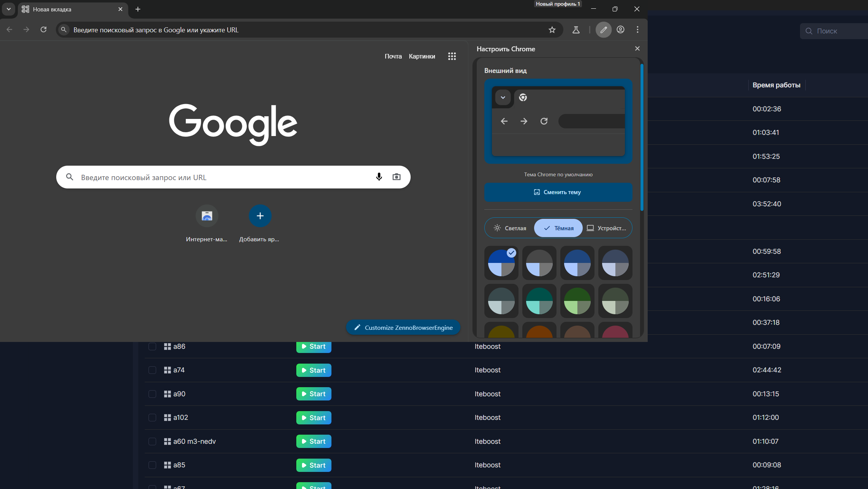Tick the checkbox for row a90
Image resolution: width=868 pixels, height=489 pixels.
pos(152,394)
